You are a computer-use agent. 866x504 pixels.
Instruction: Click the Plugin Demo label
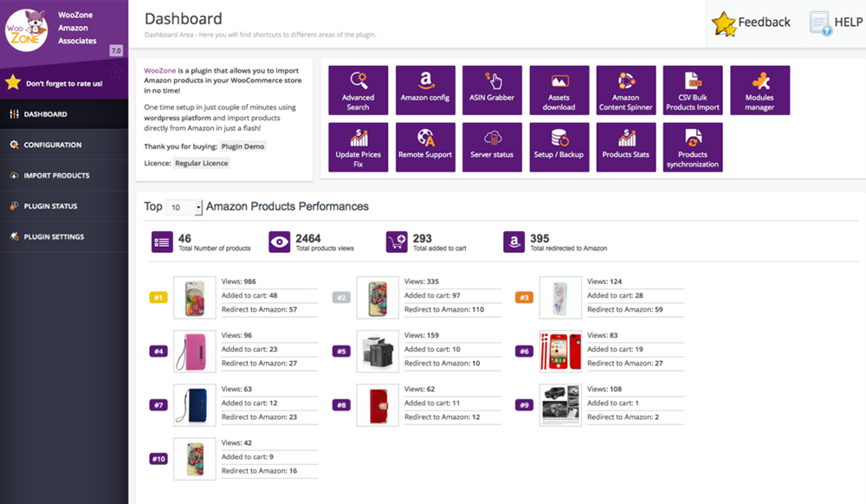coord(243,146)
